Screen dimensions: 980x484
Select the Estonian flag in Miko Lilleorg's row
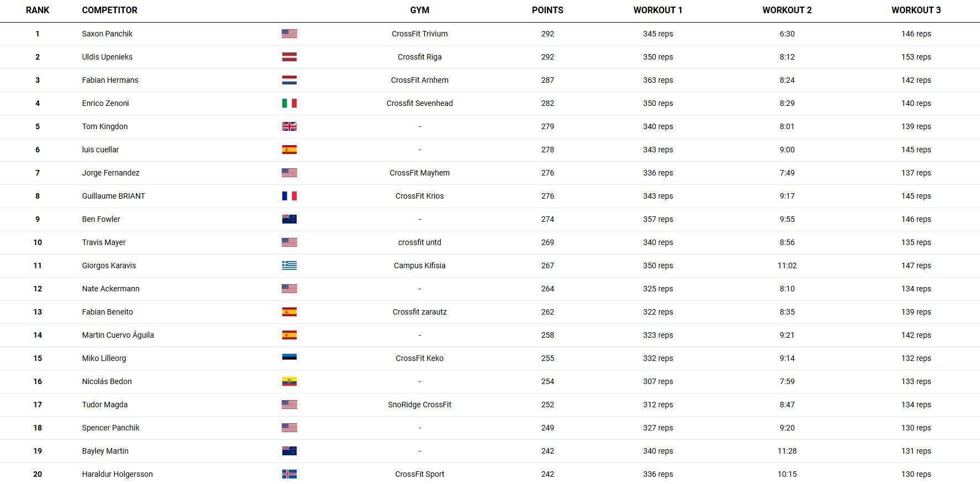tap(289, 357)
